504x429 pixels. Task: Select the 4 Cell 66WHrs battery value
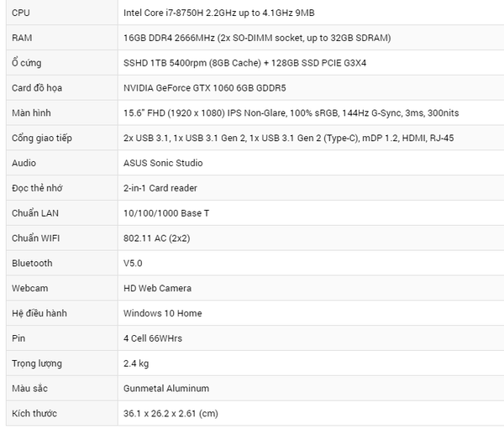pos(153,338)
